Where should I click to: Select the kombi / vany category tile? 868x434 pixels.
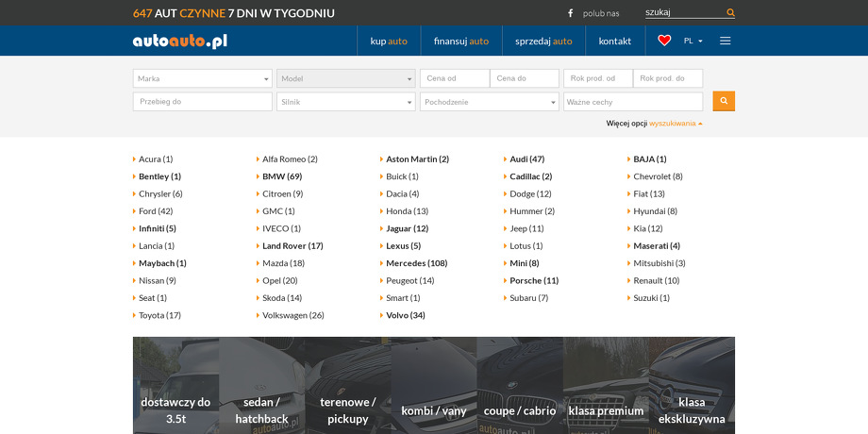tap(434, 386)
